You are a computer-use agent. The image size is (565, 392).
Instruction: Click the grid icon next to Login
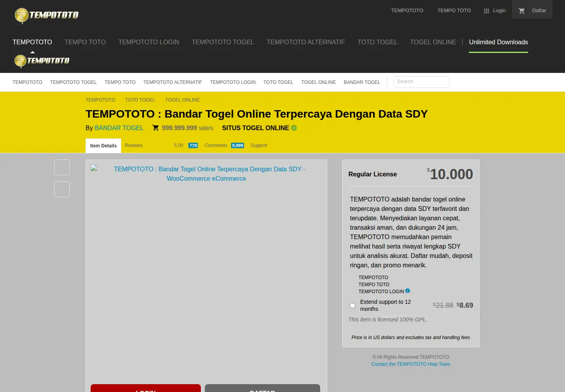[x=487, y=11]
